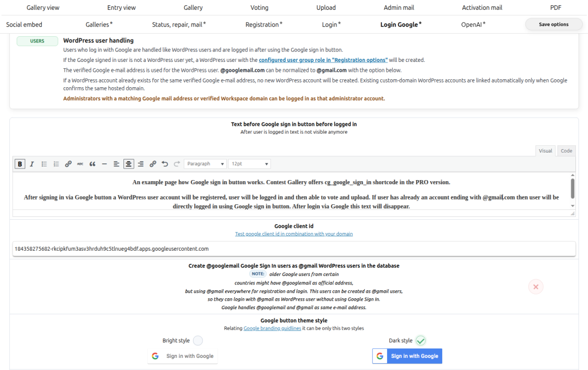The image size is (588, 370).
Task: Click the link icon beside numbered list
Action: pos(68,164)
